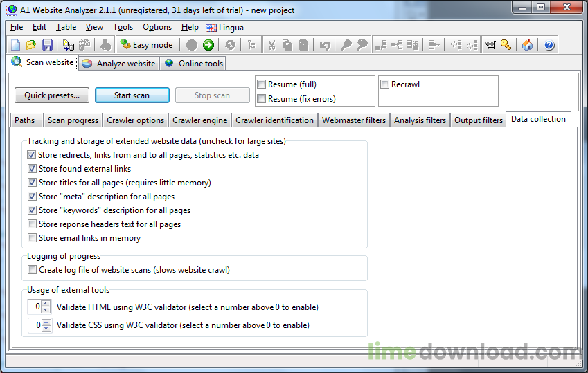The image size is (588, 373).
Task: Enable Store email links in memory
Action: pos(33,238)
